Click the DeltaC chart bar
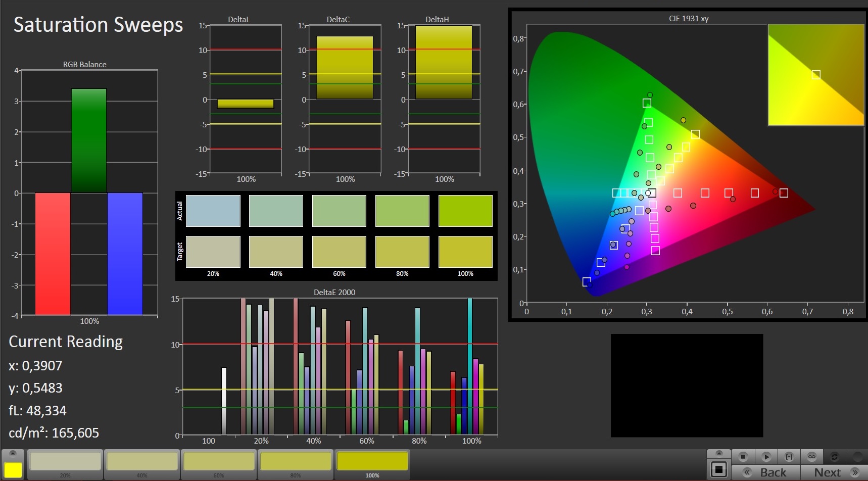868x481 pixels. coord(345,67)
